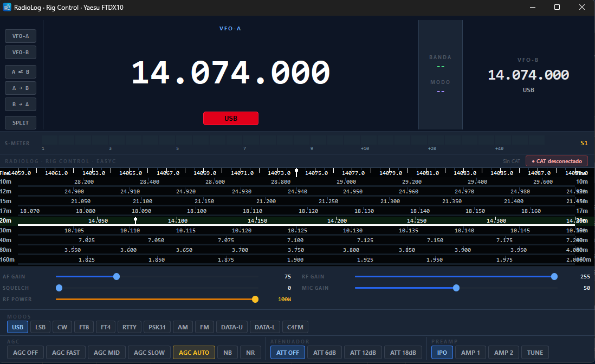Click the 12m band label

[6, 192]
